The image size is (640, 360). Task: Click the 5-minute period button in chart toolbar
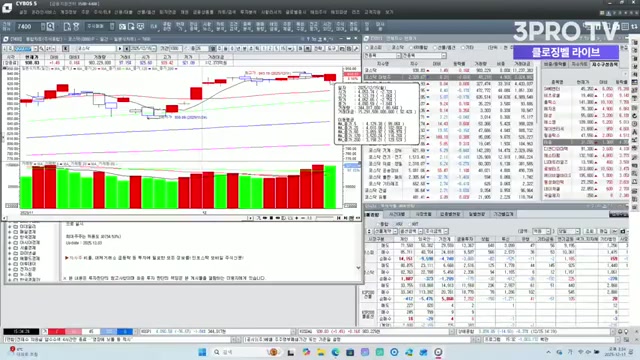click(276, 49)
